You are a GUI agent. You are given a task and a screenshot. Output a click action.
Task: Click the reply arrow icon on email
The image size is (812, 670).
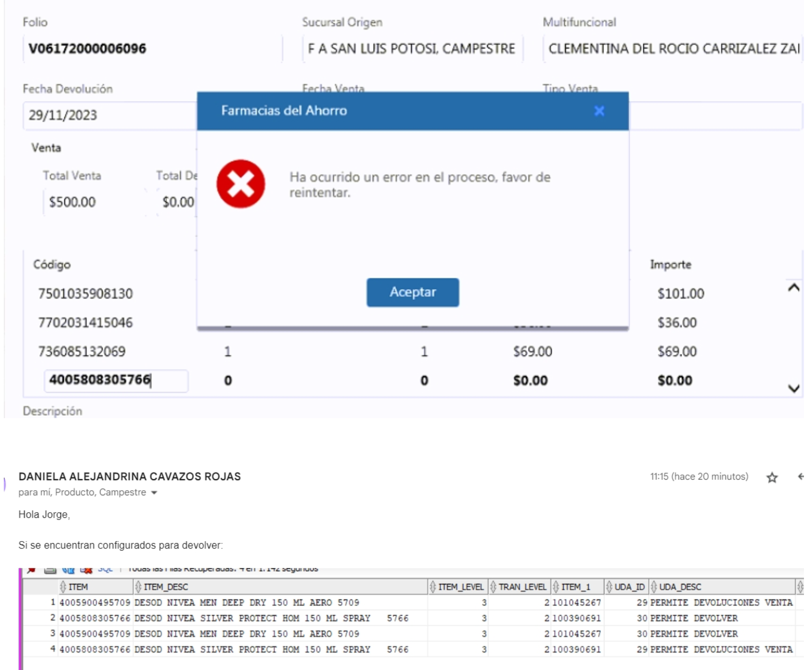coord(800,477)
